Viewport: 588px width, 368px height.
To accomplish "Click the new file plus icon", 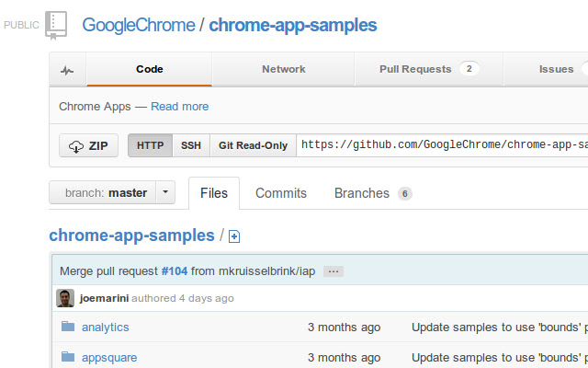I will click(x=234, y=236).
